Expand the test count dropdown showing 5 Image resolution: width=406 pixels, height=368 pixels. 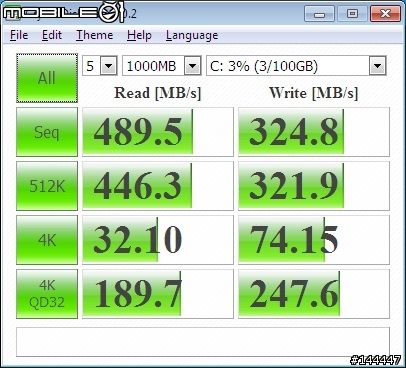[x=109, y=66]
